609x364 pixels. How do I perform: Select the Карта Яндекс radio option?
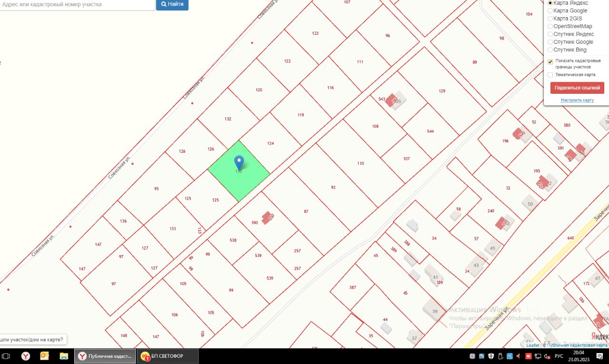click(x=550, y=3)
